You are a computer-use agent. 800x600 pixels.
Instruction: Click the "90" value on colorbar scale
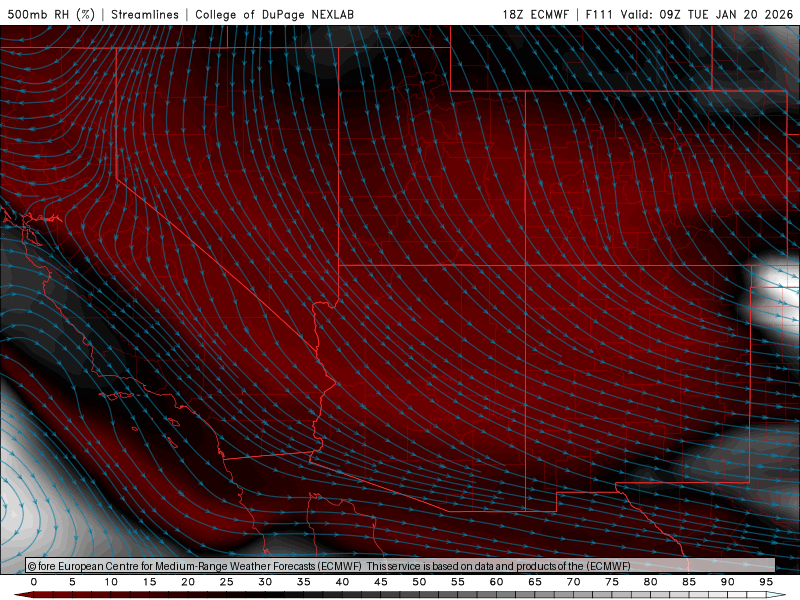[x=727, y=582]
